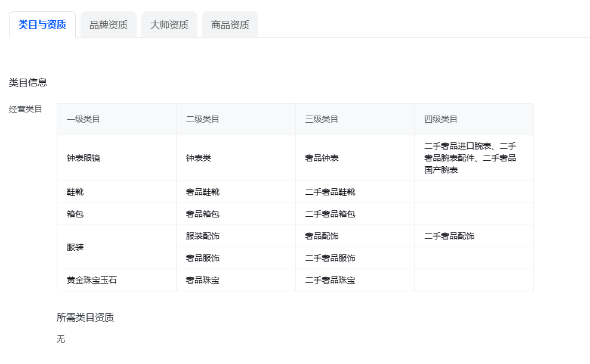Click the 二手奢品配饰 fourth-level cell
Screen dimensions: 590x364
[x=474, y=236]
